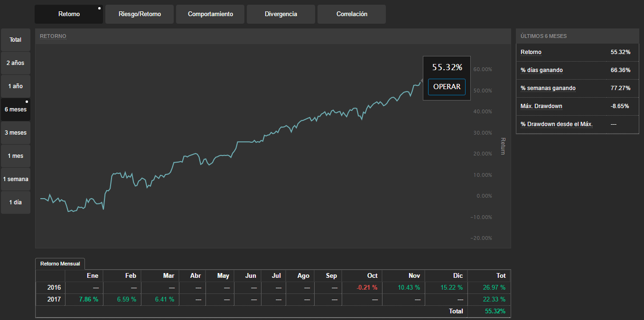
Task: Select the 1 día range
Action: point(16,202)
